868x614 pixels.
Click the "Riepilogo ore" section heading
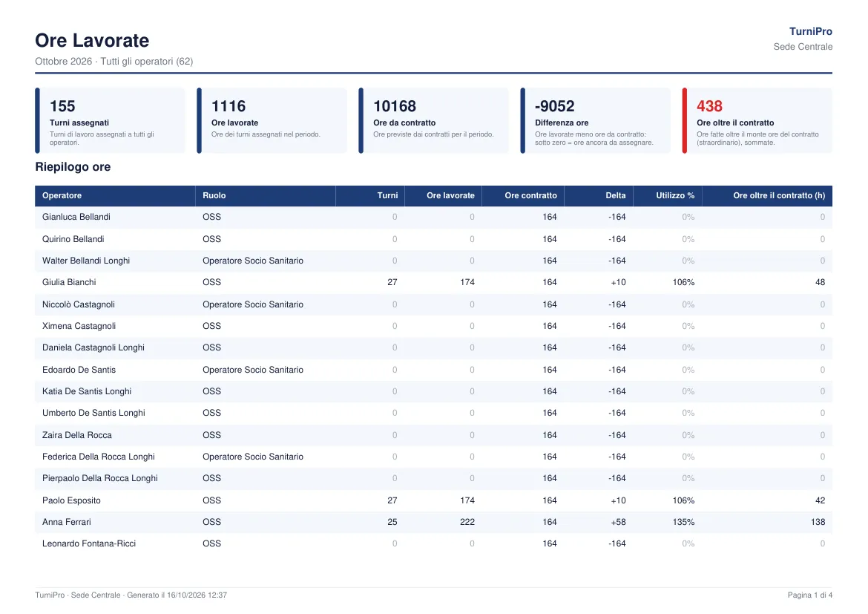(x=73, y=167)
